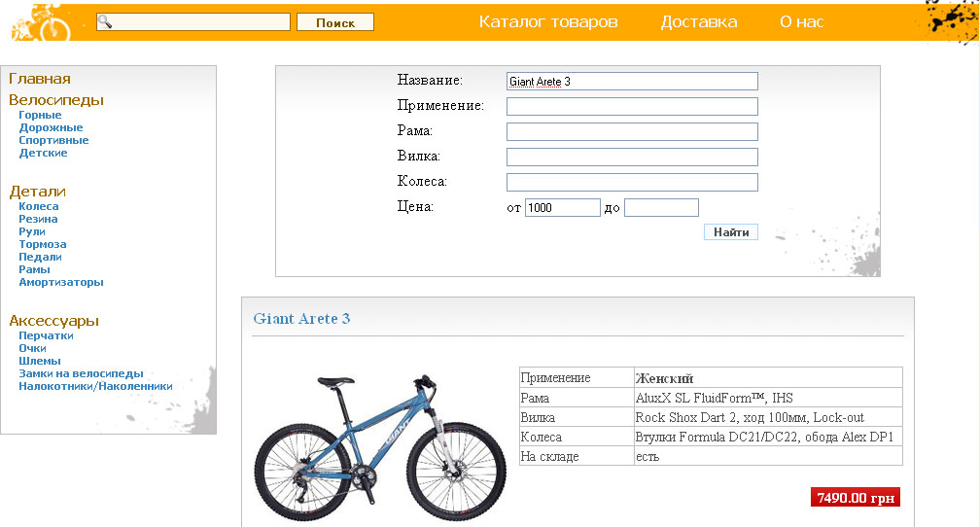The height and width of the screenshot is (527, 980).
Task: Open Каталог товаров menu
Action: click(x=548, y=22)
